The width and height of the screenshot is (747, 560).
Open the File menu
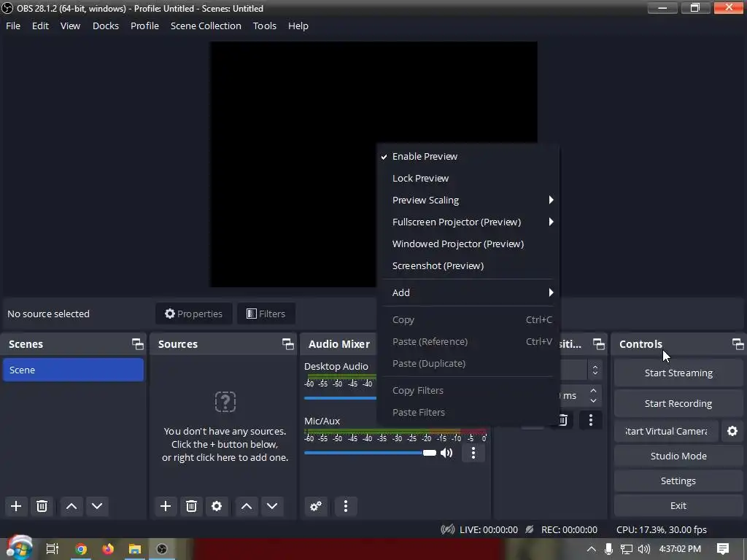[x=13, y=26]
